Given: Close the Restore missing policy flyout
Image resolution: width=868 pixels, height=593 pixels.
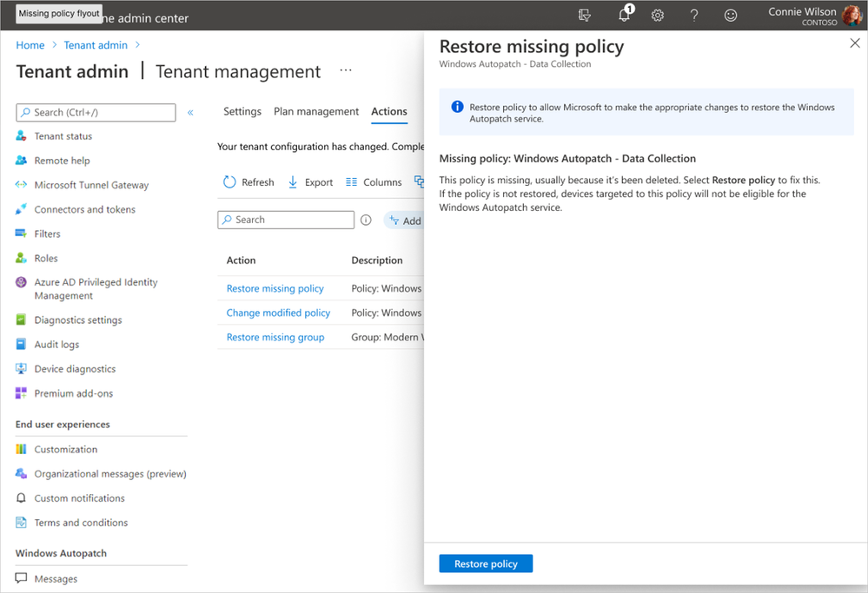Looking at the screenshot, I should [x=855, y=43].
